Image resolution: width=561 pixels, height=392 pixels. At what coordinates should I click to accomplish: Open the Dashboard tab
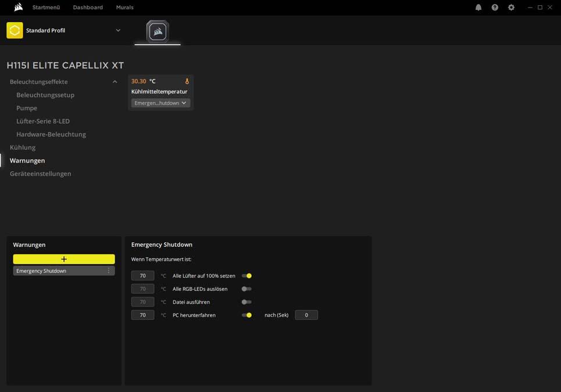tap(88, 7)
